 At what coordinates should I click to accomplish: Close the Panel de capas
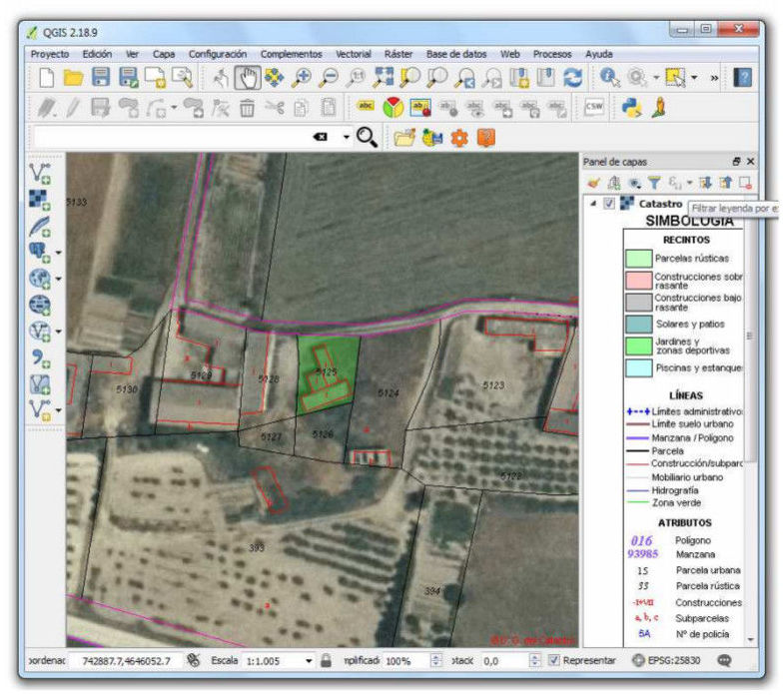750,162
